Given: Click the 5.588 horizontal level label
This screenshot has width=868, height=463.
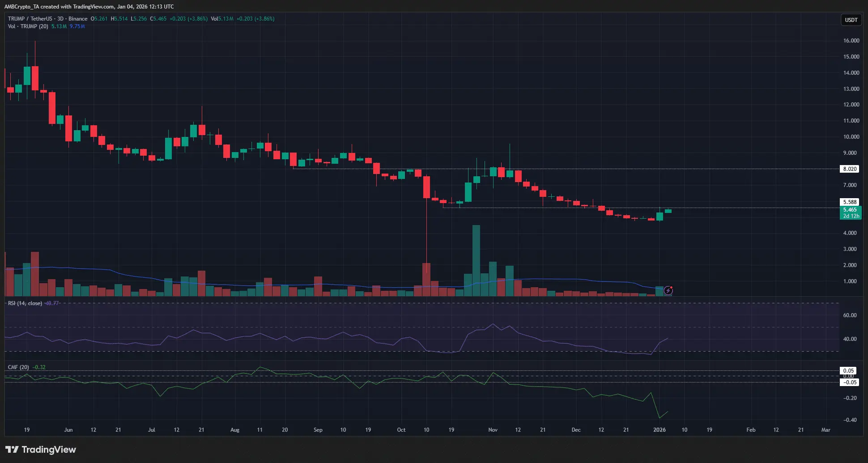Looking at the screenshot, I should [x=850, y=201].
